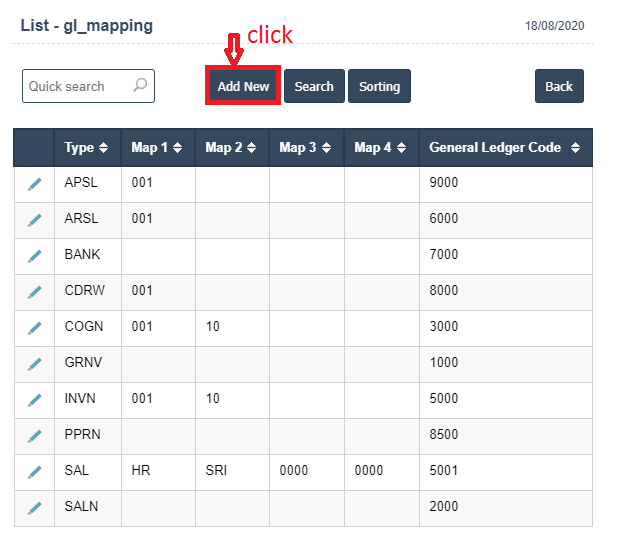Image resolution: width=617 pixels, height=541 pixels.
Task: Edit the GRNV mapping entry
Action: [x=34, y=364]
